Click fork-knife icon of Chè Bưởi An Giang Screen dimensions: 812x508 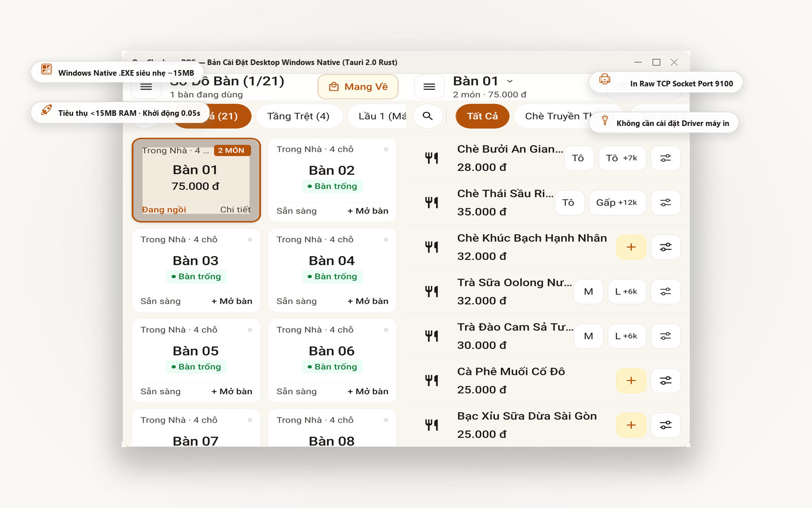432,158
